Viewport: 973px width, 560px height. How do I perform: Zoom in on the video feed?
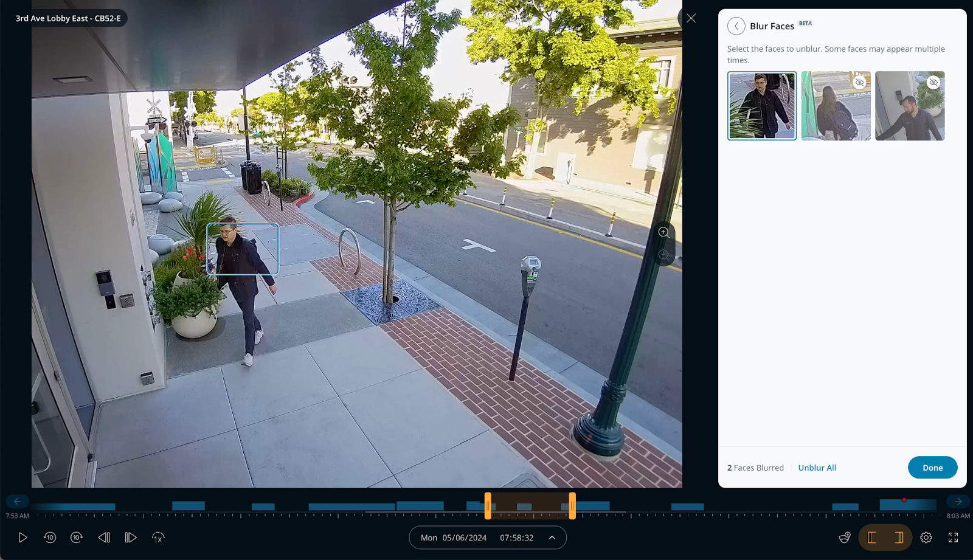(x=663, y=232)
